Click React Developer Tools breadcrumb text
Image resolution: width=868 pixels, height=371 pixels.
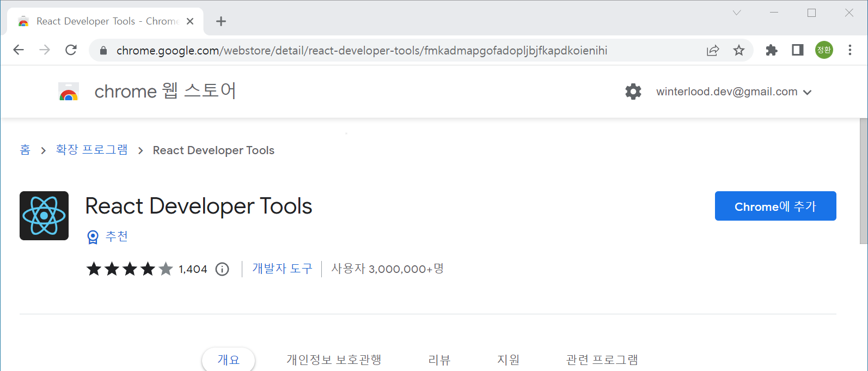[213, 150]
